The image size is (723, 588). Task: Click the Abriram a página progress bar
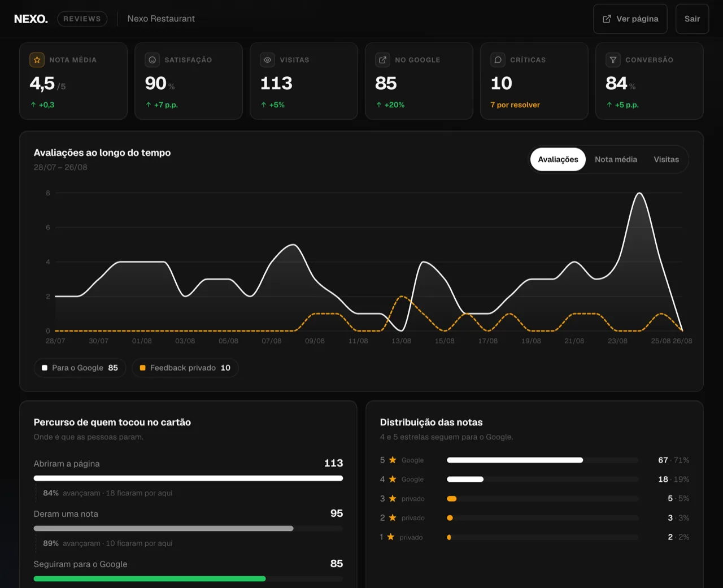pos(188,478)
